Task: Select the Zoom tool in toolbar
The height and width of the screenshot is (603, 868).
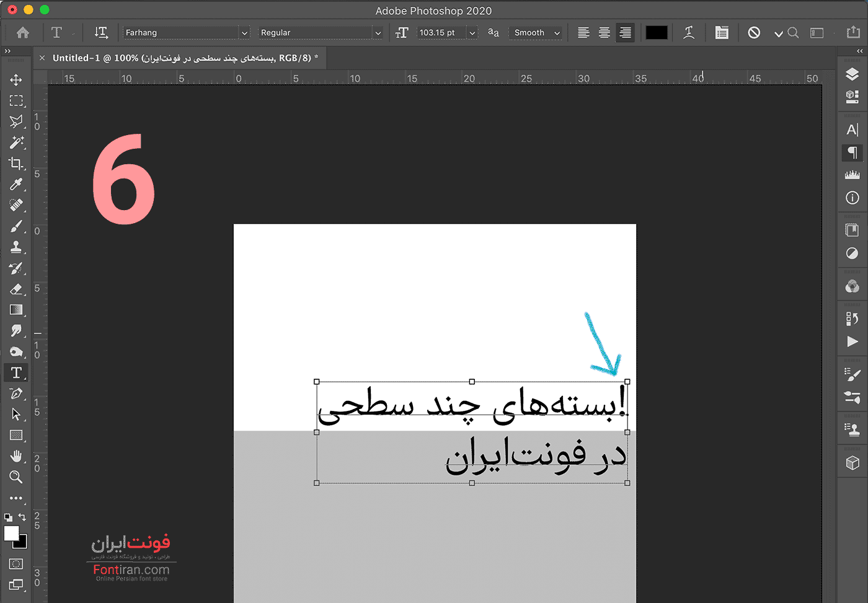Action: pyautogui.click(x=16, y=477)
